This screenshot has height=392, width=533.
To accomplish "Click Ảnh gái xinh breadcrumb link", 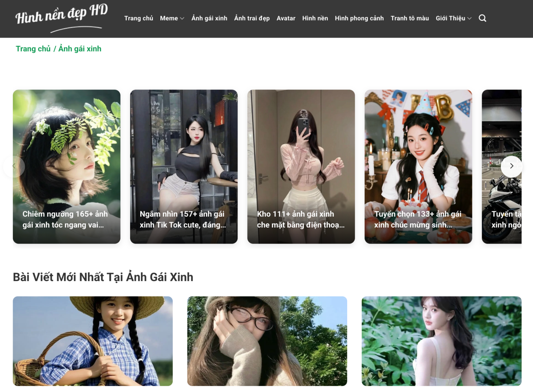I will click(x=80, y=49).
